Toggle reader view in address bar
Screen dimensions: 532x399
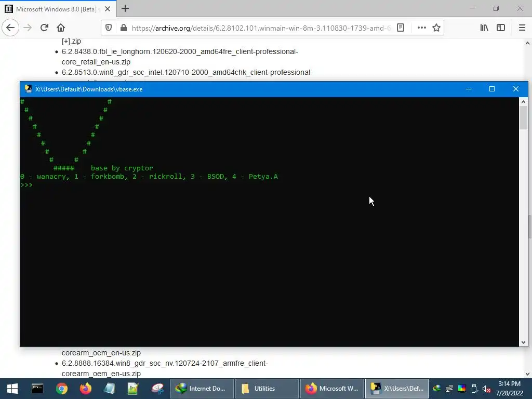click(401, 28)
